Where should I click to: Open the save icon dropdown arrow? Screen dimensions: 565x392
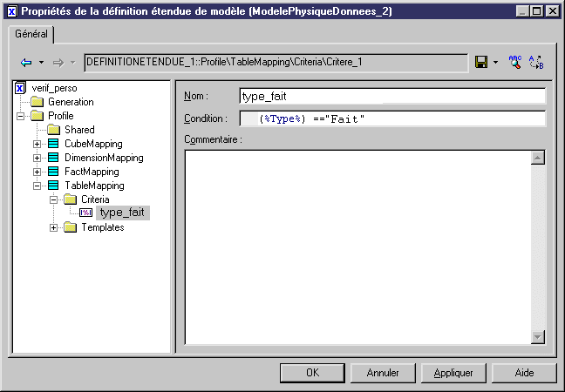[496, 63]
